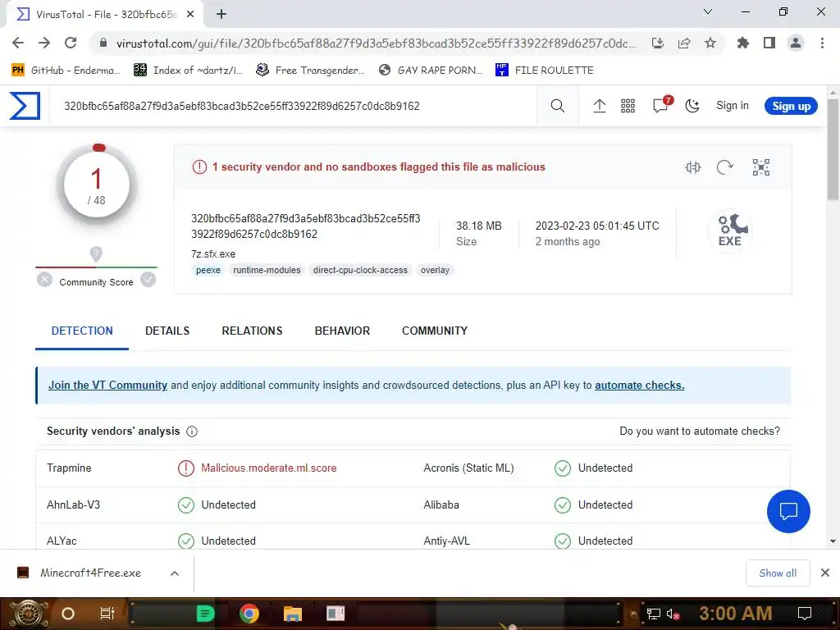
Task: Click the Alibaba undetected check icon
Action: (x=563, y=505)
